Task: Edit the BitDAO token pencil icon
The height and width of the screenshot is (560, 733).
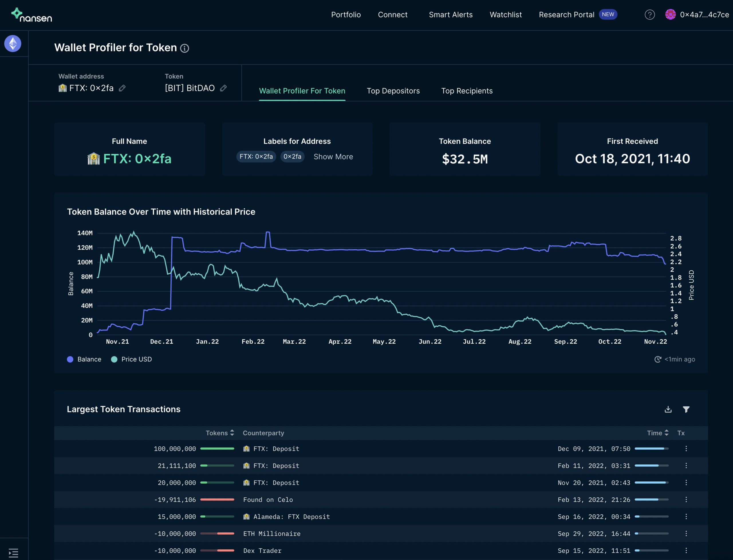Action: [223, 88]
